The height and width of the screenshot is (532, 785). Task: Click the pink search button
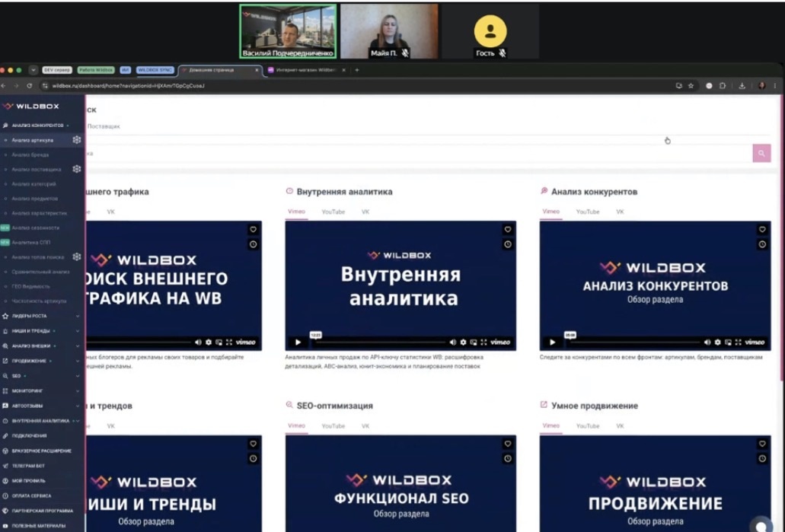(761, 153)
